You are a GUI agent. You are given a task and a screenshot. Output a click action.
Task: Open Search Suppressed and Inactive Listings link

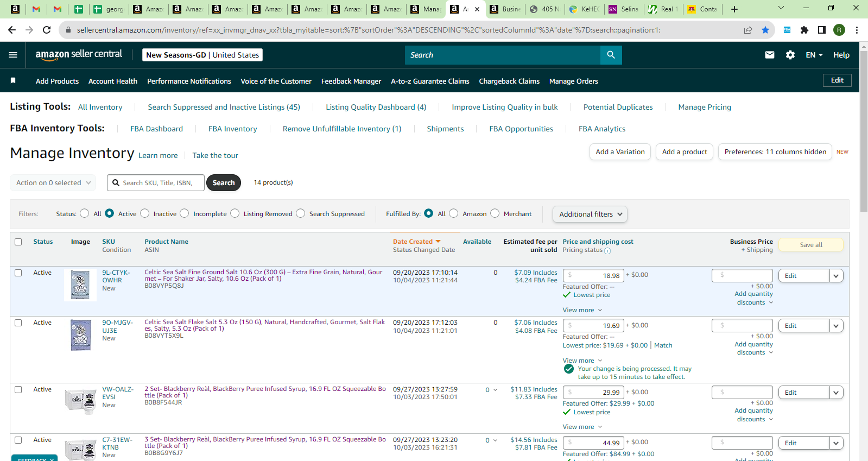tap(224, 107)
